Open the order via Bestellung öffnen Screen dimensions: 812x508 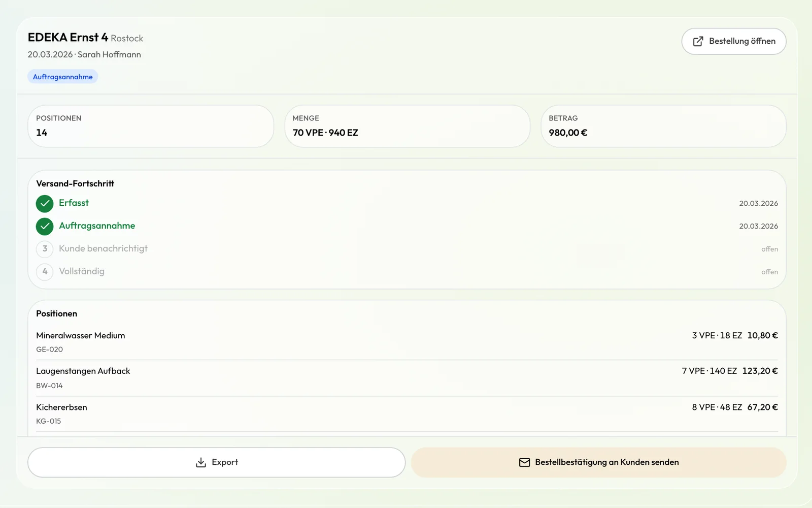click(734, 41)
